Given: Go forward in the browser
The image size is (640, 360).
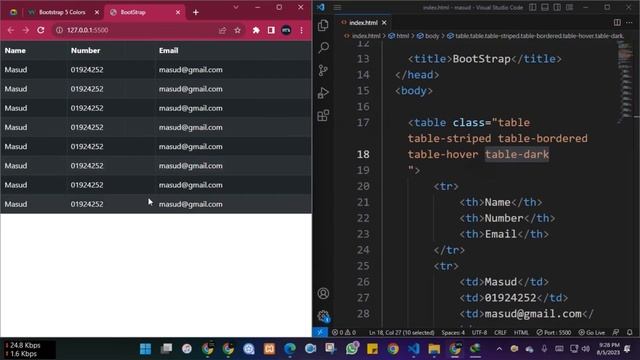Looking at the screenshot, I should [x=25, y=30].
